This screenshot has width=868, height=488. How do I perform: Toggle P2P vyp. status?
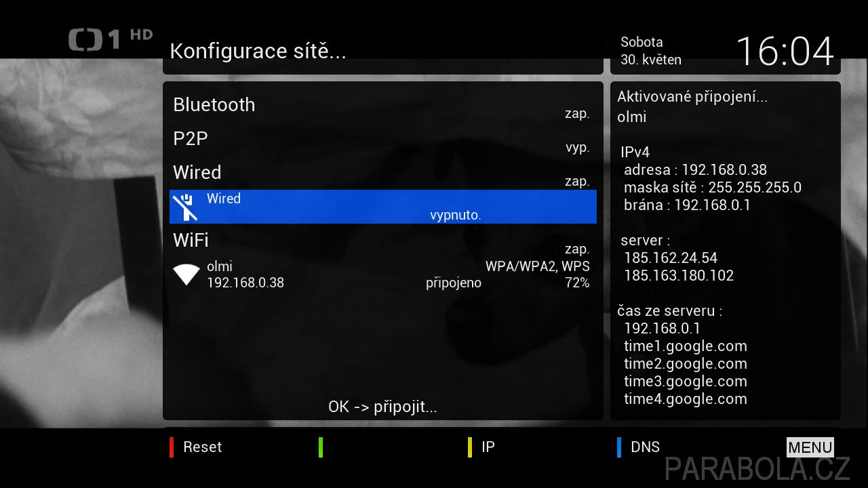point(578,148)
